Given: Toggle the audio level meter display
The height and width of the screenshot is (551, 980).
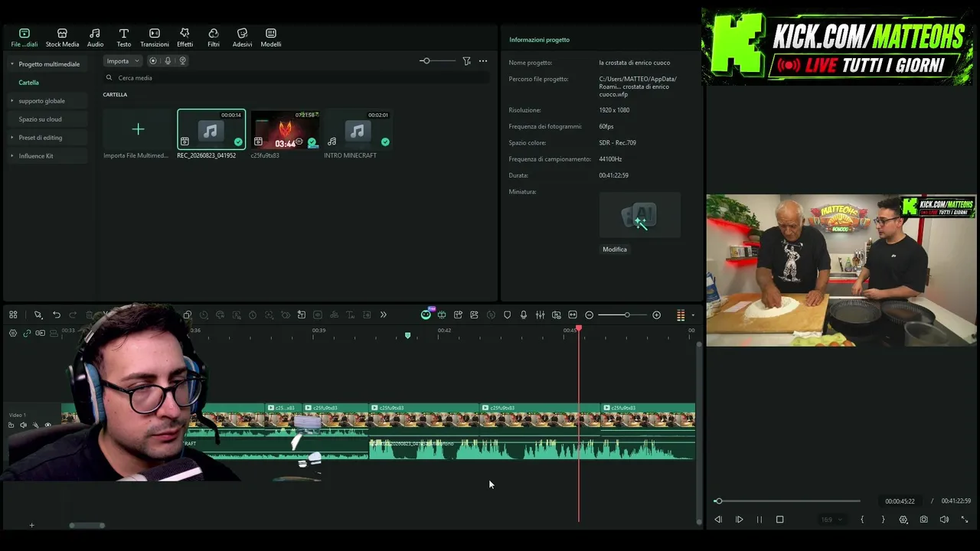Looking at the screenshot, I should [x=681, y=315].
